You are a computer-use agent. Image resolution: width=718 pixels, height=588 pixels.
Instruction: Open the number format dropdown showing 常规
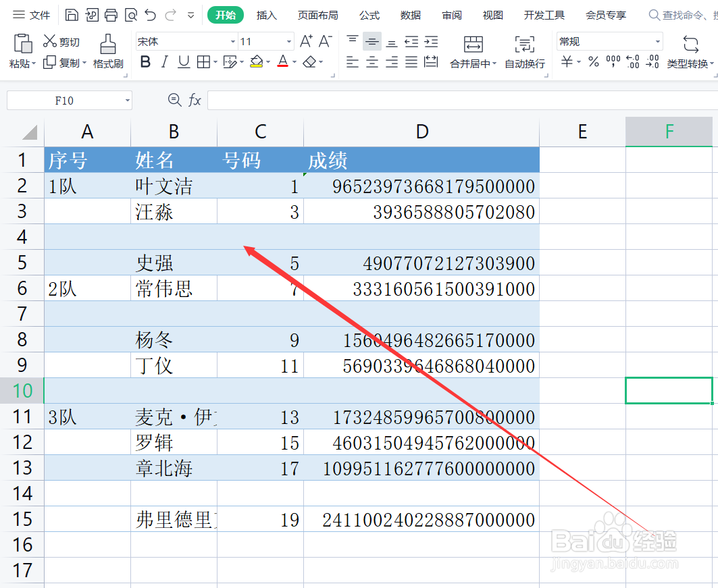(x=657, y=42)
